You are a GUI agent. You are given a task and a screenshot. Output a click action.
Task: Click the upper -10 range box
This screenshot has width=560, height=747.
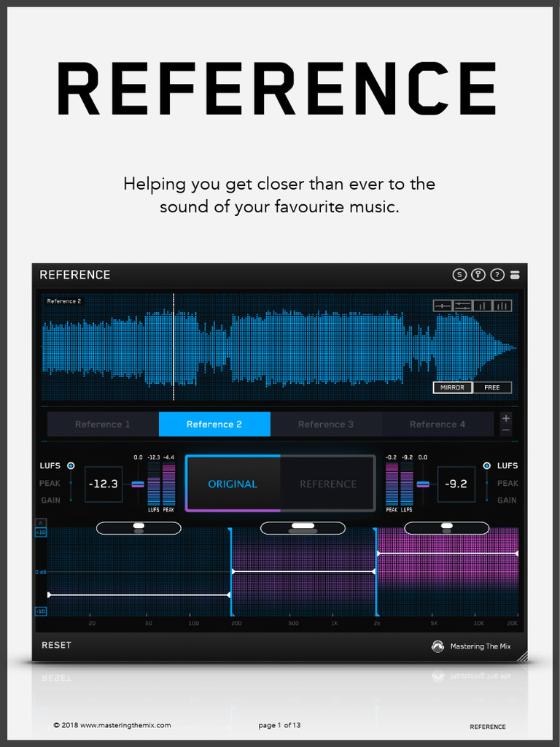click(41, 532)
